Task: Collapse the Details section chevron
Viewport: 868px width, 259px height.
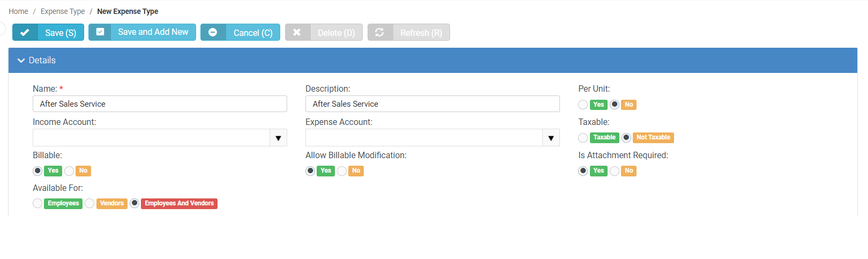Action: [x=21, y=61]
